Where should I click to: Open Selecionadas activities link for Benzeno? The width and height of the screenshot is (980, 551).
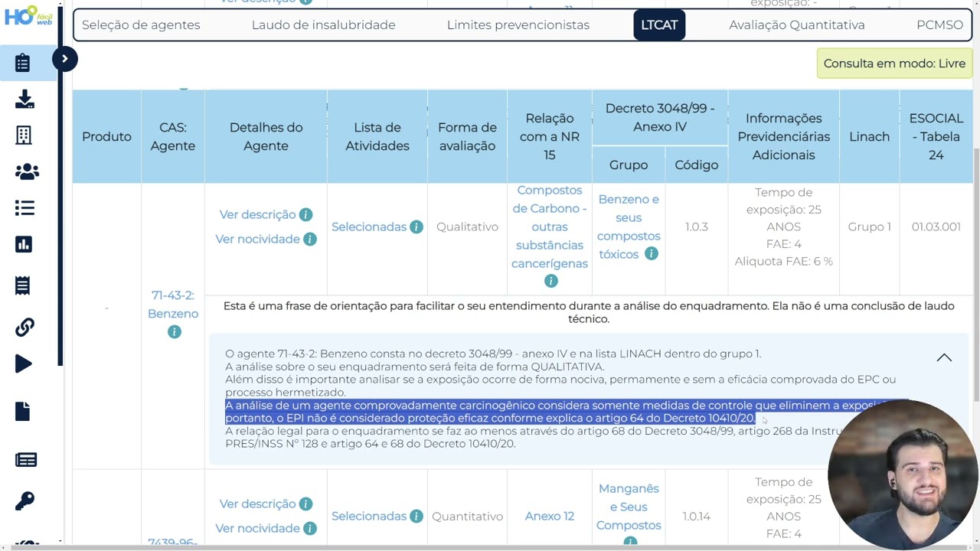click(x=369, y=227)
